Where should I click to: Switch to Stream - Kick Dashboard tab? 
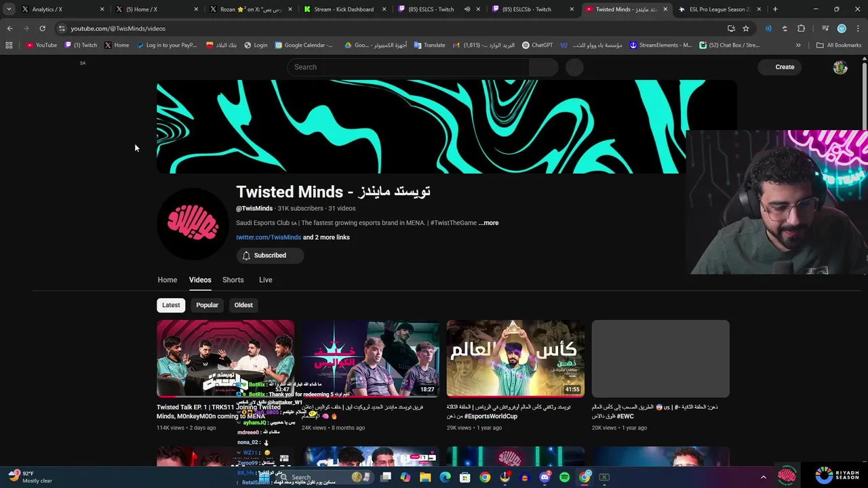pyautogui.click(x=344, y=9)
